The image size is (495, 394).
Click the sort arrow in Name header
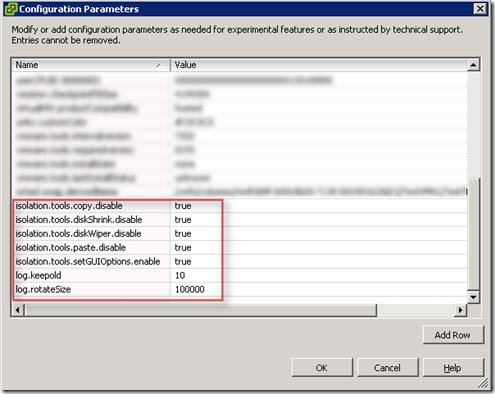[159, 65]
